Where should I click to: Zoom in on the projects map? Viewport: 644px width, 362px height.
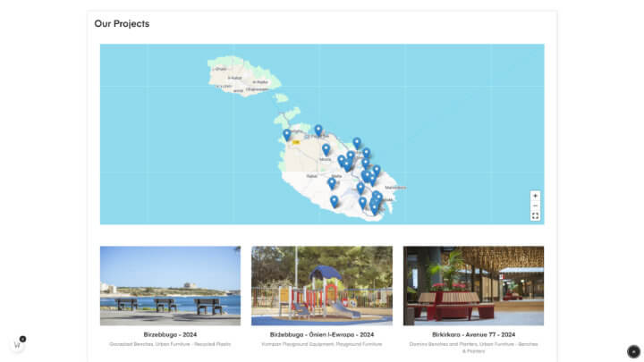point(535,196)
